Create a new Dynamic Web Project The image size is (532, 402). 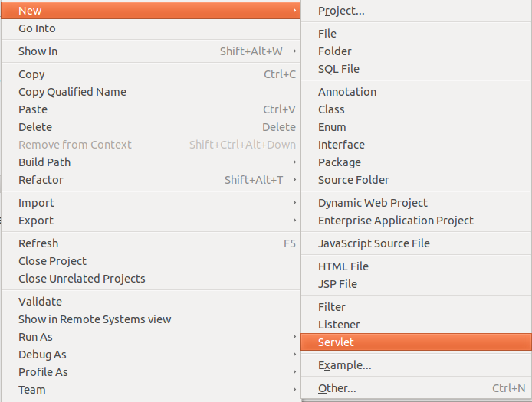tap(416, 203)
